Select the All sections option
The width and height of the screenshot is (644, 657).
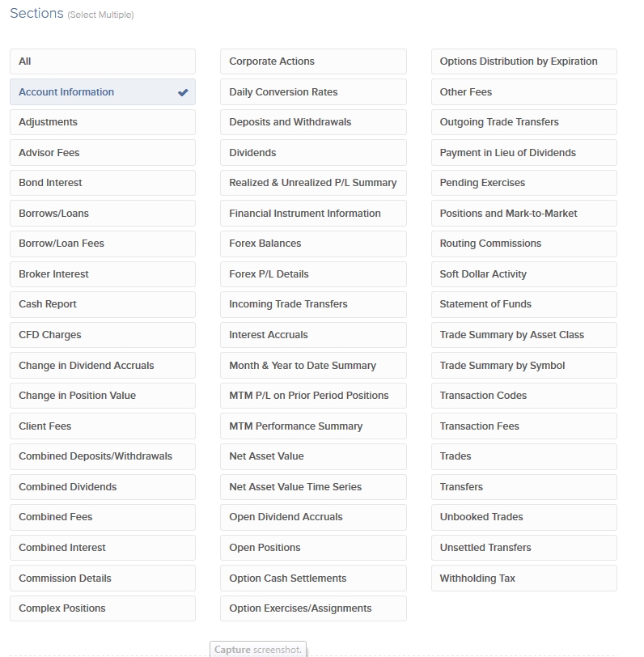[x=102, y=61]
